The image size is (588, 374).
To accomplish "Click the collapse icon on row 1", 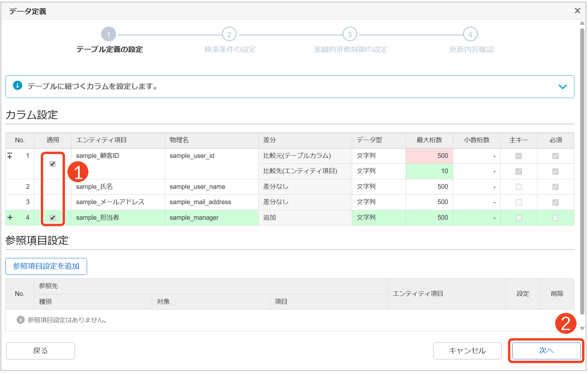I will coord(10,156).
